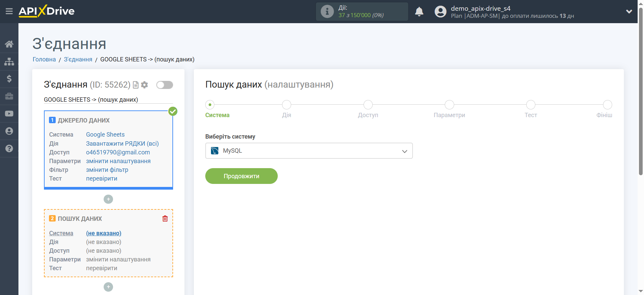Open the Головна breadcrumb link

[x=44, y=59]
